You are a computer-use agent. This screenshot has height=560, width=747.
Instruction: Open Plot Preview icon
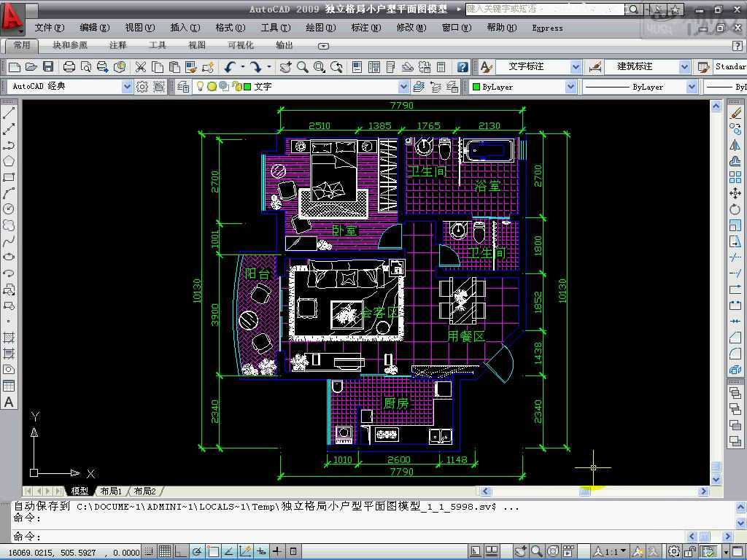(86, 67)
